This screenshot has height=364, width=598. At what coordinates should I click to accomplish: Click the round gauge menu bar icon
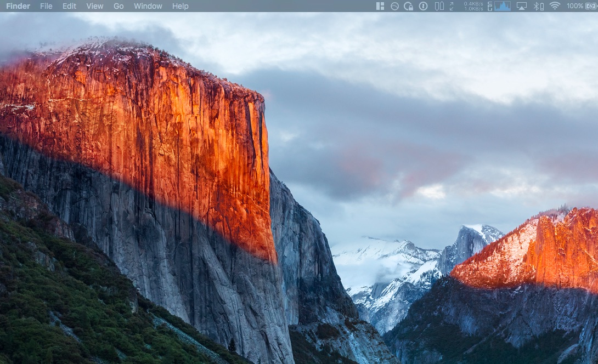pos(394,6)
